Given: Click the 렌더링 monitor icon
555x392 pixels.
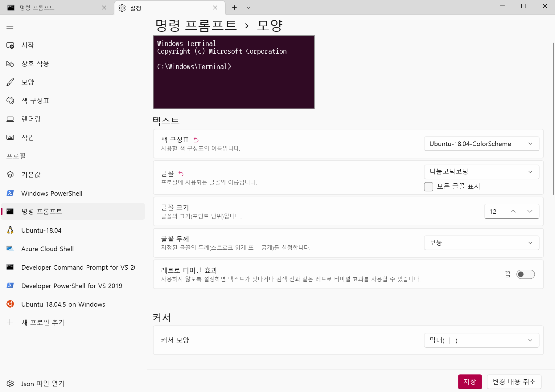Looking at the screenshot, I should tap(10, 119).
